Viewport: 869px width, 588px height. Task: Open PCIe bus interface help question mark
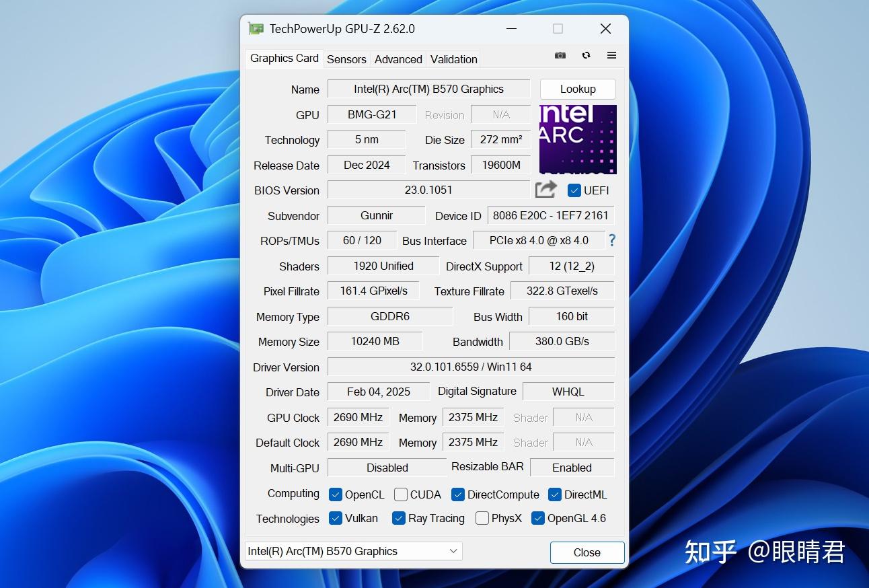tap(611, 240)
